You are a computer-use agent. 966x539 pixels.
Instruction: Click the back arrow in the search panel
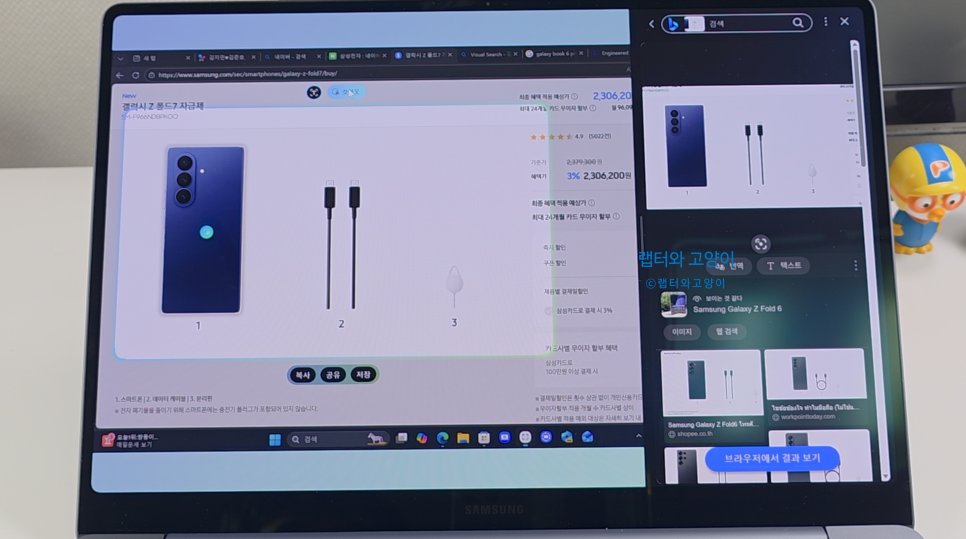click(651, 24)
